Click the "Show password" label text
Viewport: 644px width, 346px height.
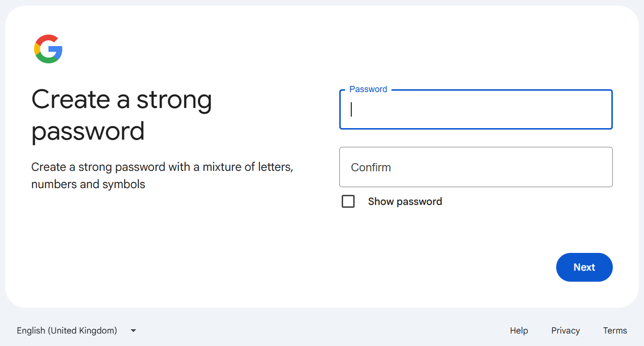click(x=405, y=202)
